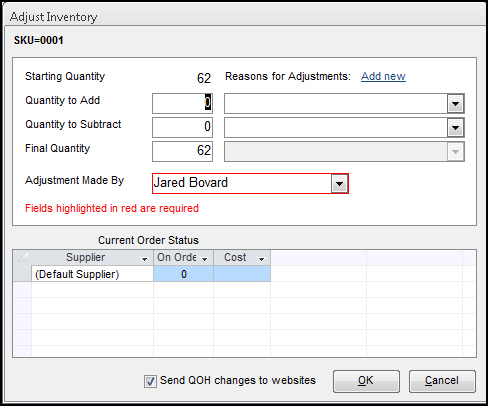
Task: Click into the Quantity to Add field
Action: [x=182, y=103]
